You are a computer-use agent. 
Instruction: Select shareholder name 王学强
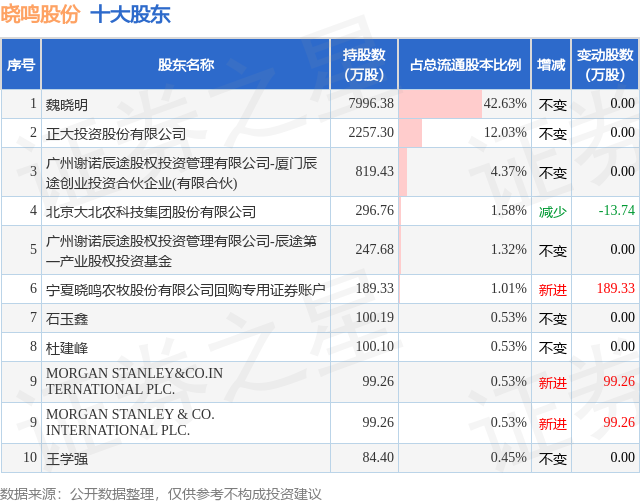coord(67,459)
